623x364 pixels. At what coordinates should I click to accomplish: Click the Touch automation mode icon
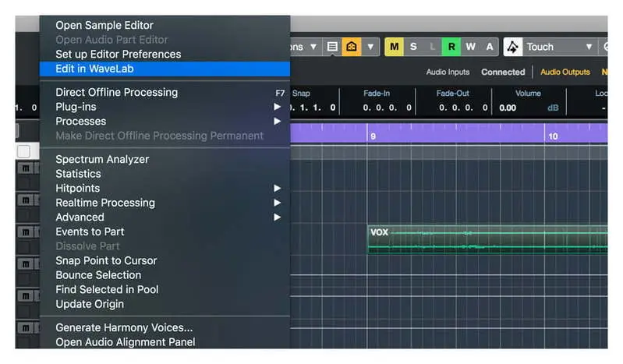point(513,47)
